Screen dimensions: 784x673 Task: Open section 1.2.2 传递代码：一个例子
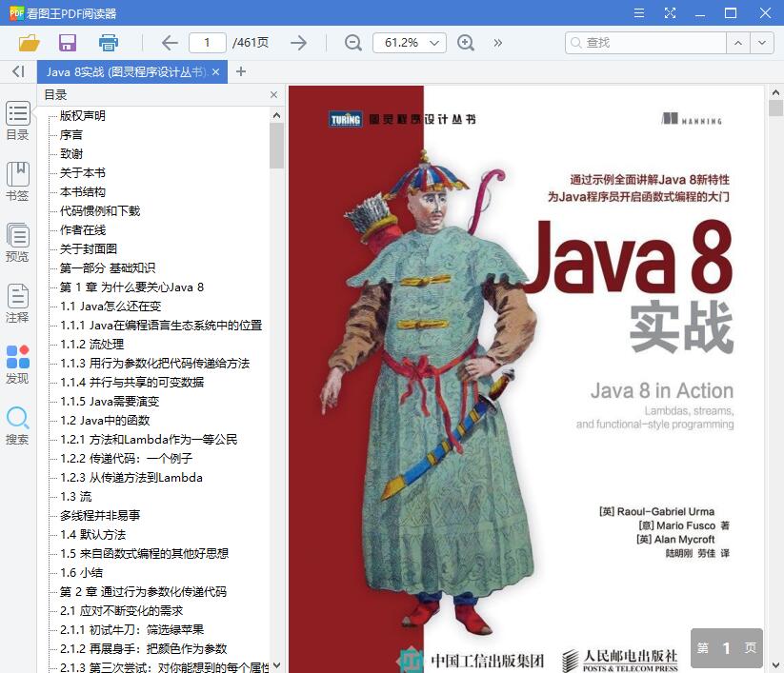pyautogui.click(x=126, y=458)
